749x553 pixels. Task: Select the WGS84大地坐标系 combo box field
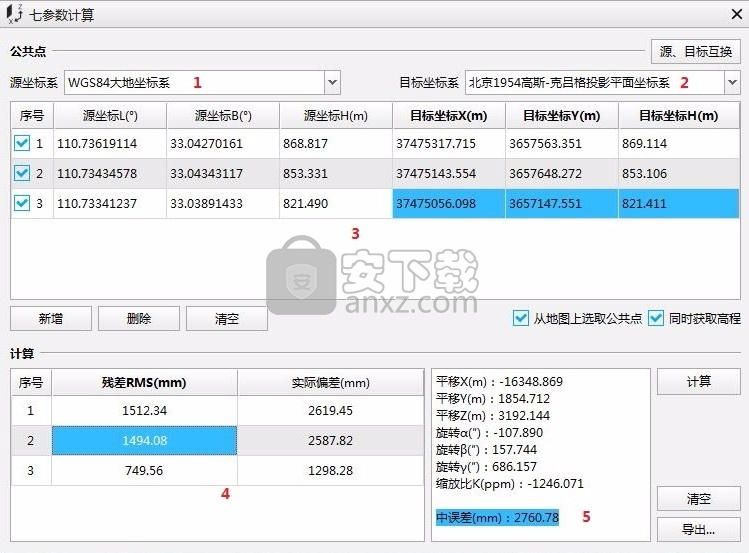tap(202, 82)
